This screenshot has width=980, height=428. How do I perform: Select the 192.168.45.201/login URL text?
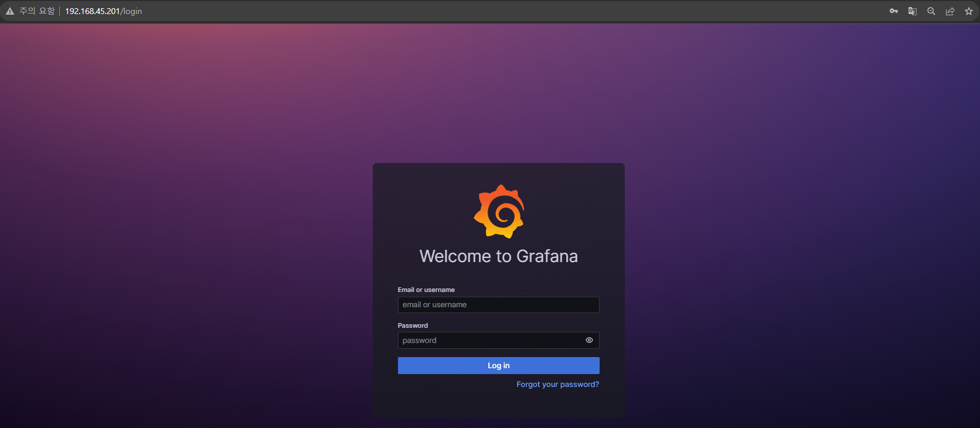[x=103, y=11]
